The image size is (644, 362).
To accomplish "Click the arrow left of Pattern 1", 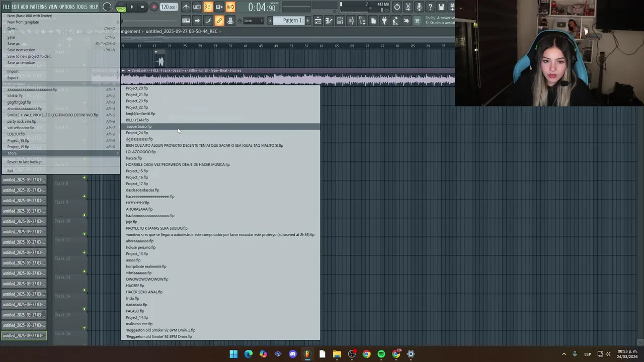I will [270, 21].
